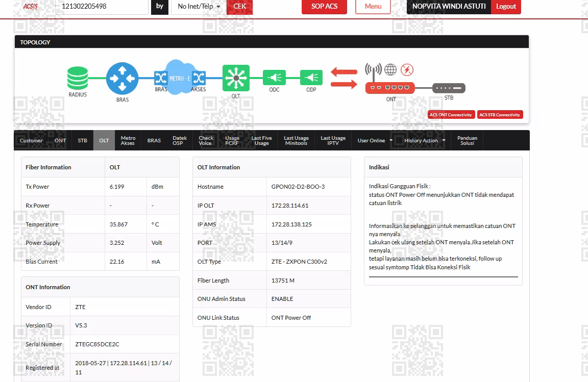Open the Customer tab
Image resolution: width=588 pixels, height=382 pixels.
(x=31, y=141)
